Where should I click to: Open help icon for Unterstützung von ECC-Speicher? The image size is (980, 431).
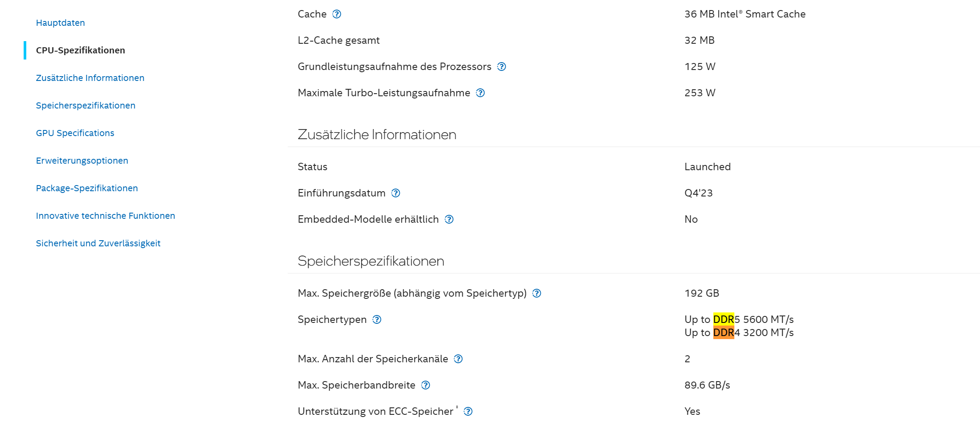tap(468, 411)
